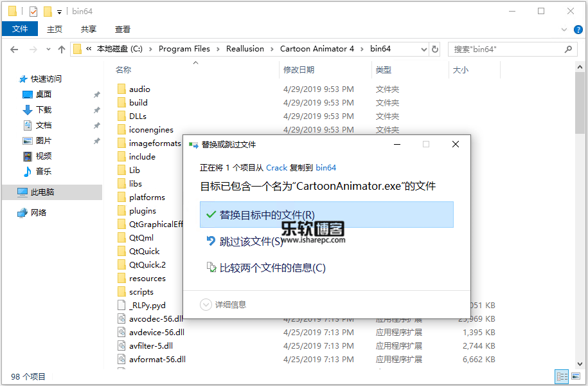The width and height of the screenshot is (588, 386).
Task: Open 视频 in the navigation pane
Action: coord(44,156)
